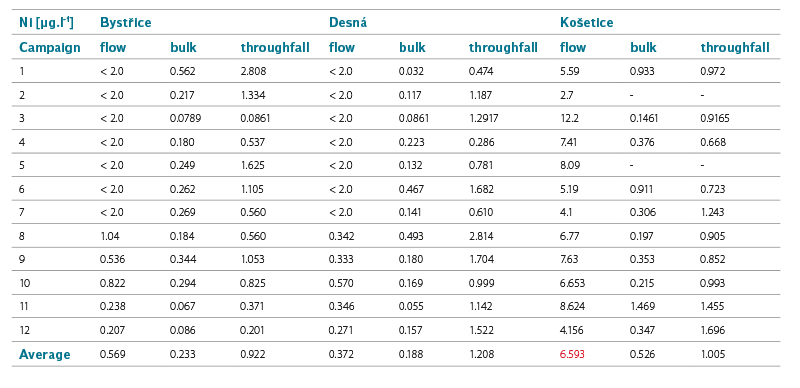Click Desná average flow value 0.372
Screen dimensions: 800x388
(x=341, y=354)
